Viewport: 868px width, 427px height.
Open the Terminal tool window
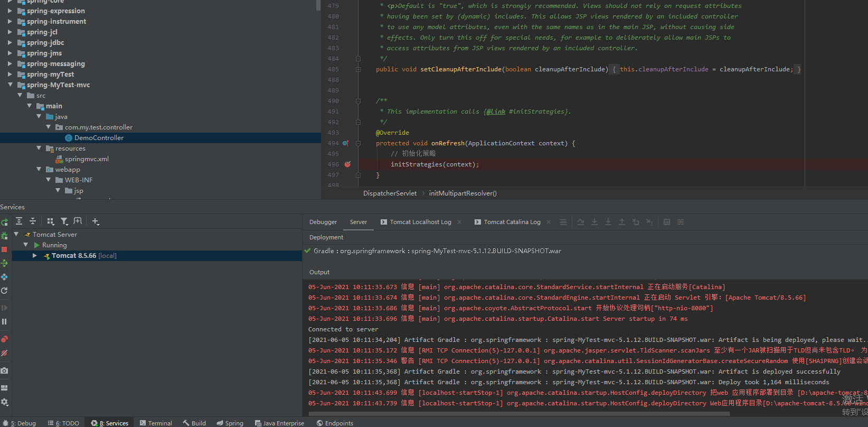click(x=156, y=423)
